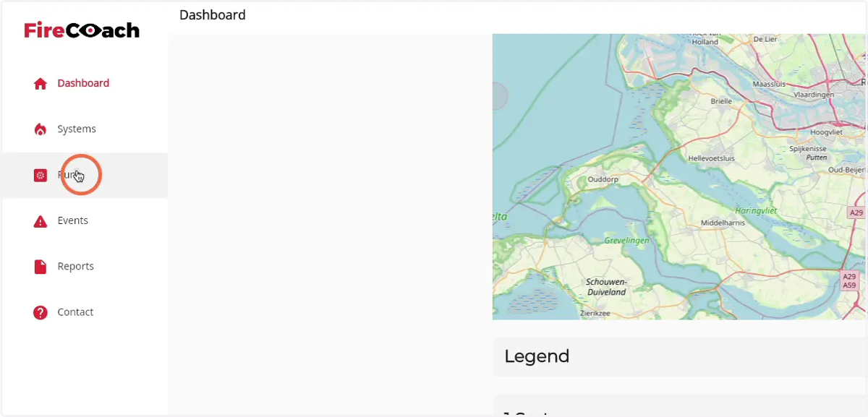Expand the Legend panel

[x=680, y=356]
